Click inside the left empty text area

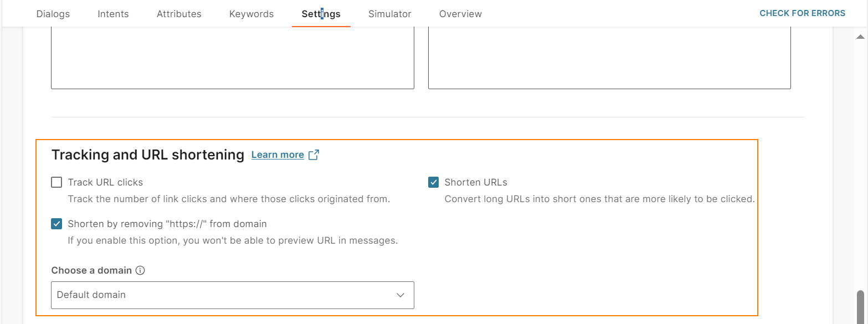[233, 58]
